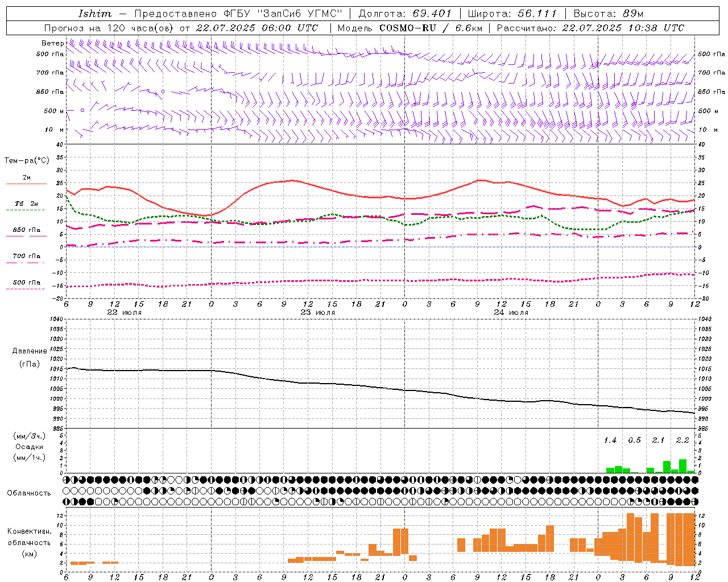Click dashed line sample under "Td 2м" legend
Screen dimensions: 728x582
(26, 210)
